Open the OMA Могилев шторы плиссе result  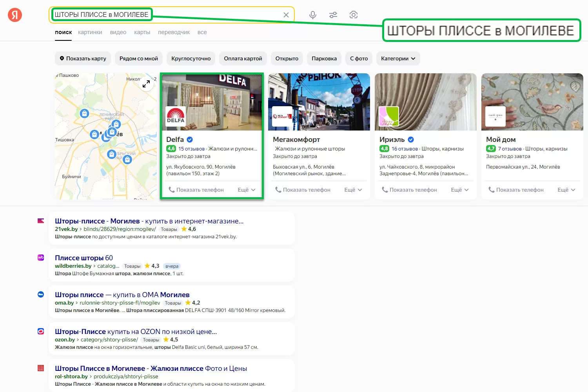point(122,295)
